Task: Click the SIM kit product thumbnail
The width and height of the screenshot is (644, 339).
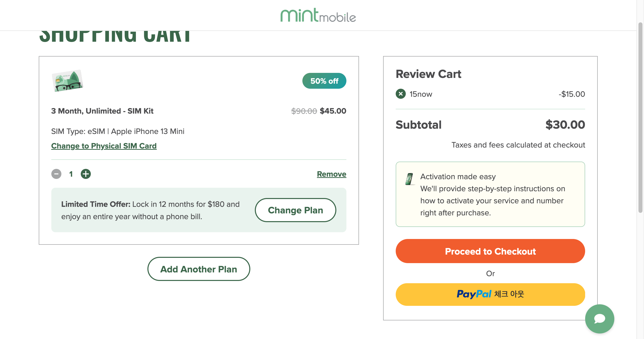Action: (x=67, y=81)
